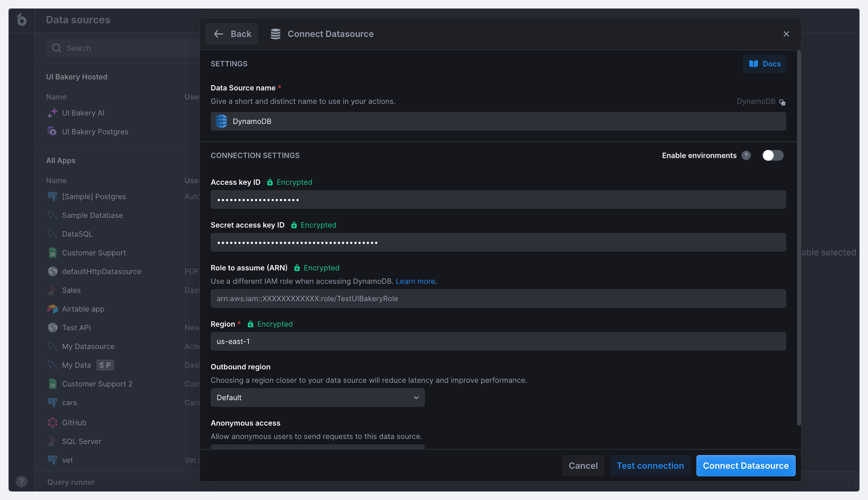The width and height of the screenshot is (868, 500).
Task: Toggle the Enable environments switch
Action: 773,156
